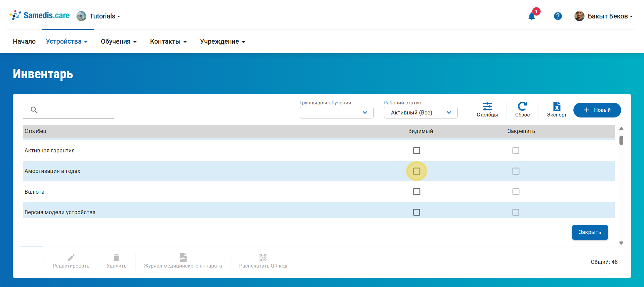Click the help question mark icon

pos(558,16)
